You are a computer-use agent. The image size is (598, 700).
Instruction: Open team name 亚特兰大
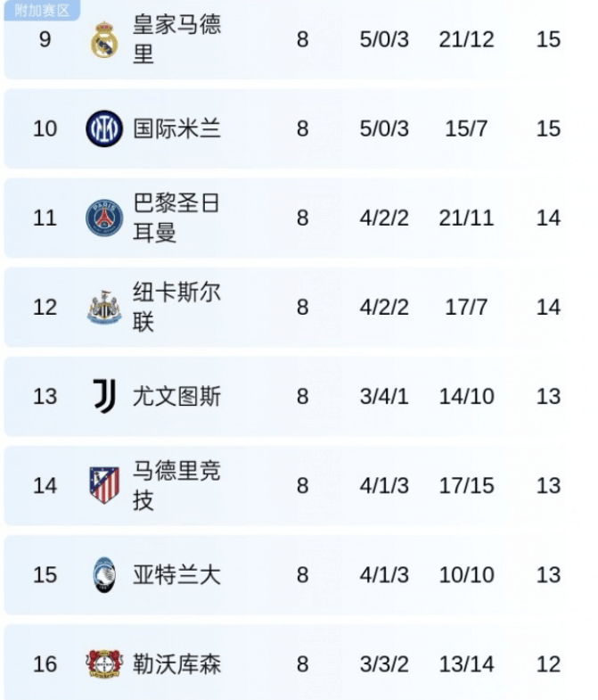(176, 574)
